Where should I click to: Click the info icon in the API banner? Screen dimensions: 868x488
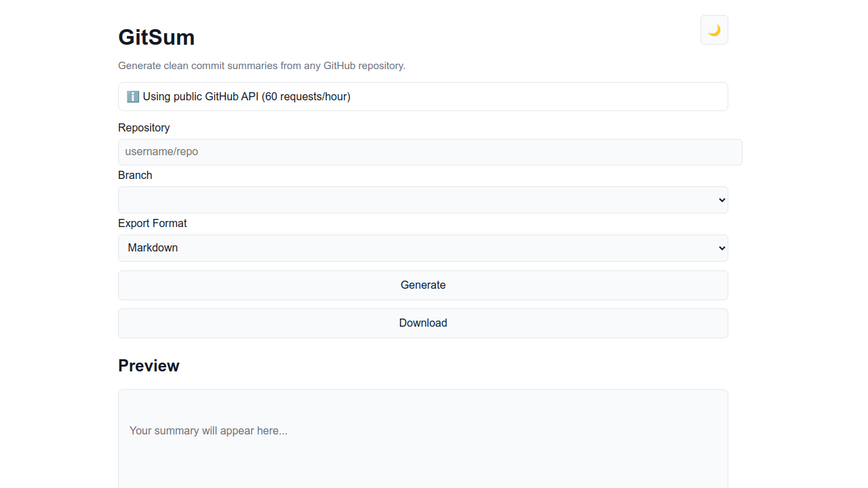click(133, 96)
